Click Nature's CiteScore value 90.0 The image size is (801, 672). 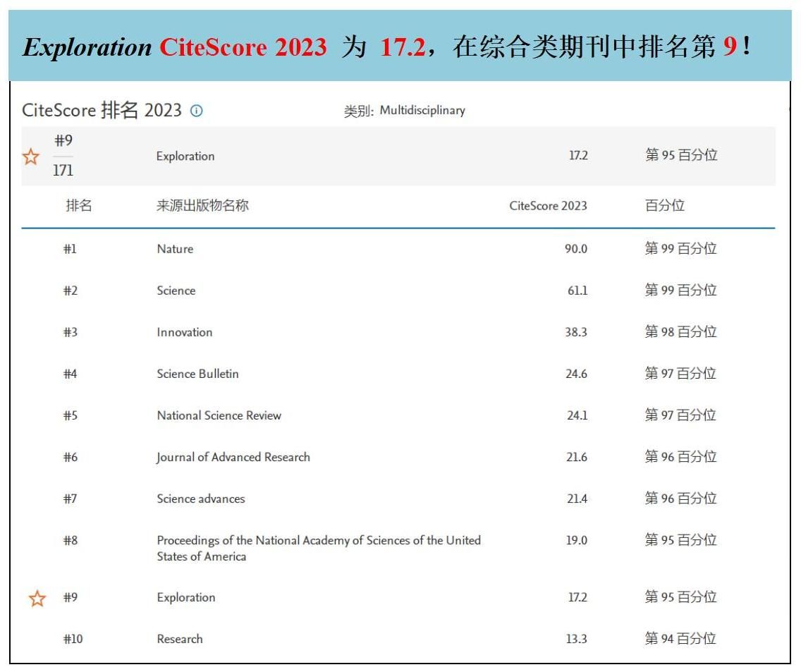pos(575,249)
